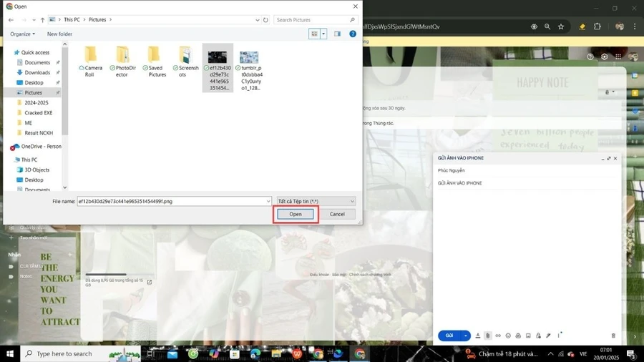Expand the file type filter dropdown
Image resolution: width=644 pixels, height=362 pixels.
point(352,201)
